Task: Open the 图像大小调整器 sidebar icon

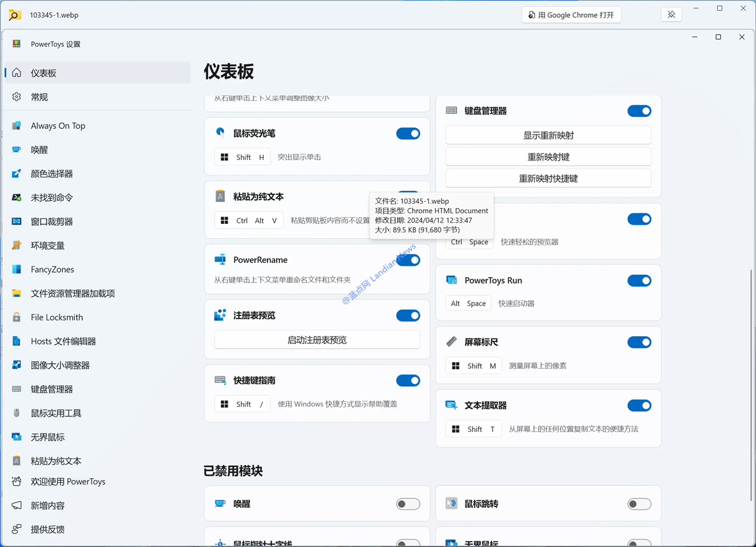Action: point(17,365)
